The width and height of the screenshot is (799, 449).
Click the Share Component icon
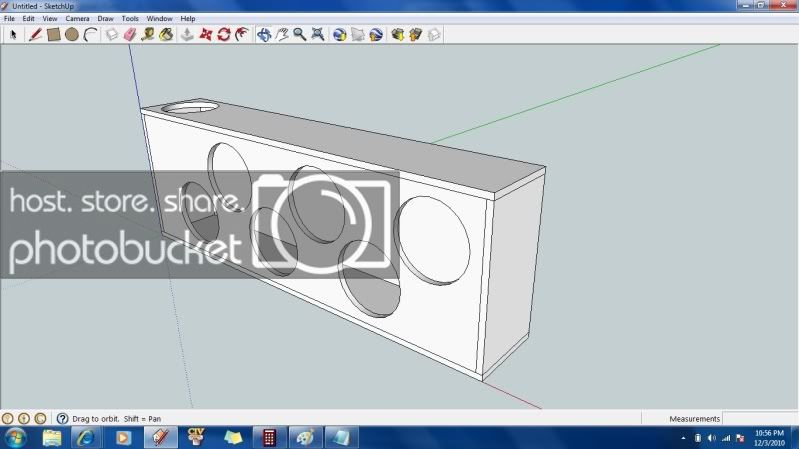coord(434,35)
